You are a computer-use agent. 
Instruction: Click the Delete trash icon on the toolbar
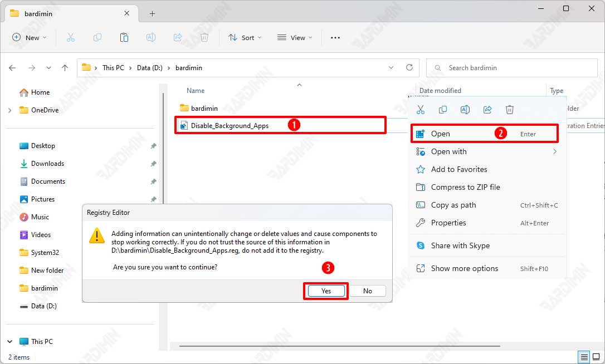coord(204,37)
